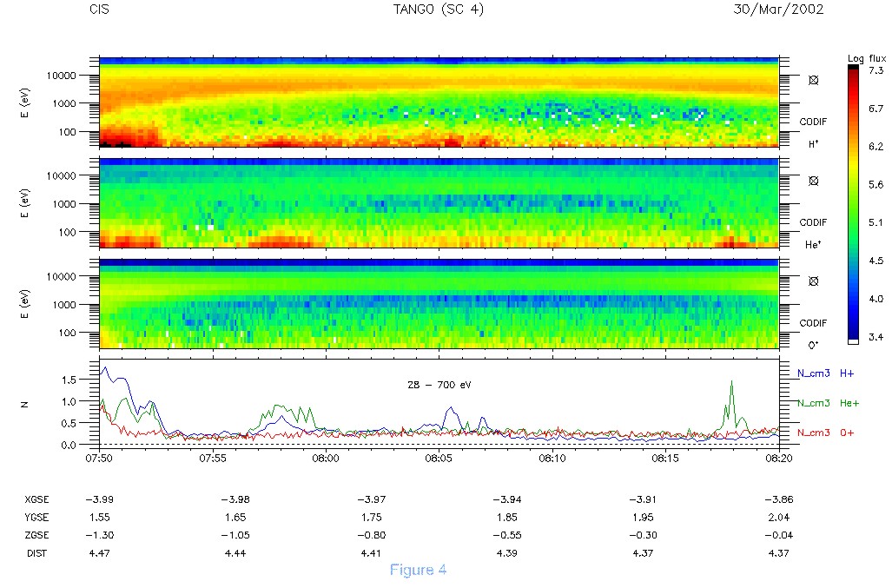The width and height of the screenshot is (892, 588).
Task: Click the crossed-circle symbol beside the H+ panel
Action: 814,80
